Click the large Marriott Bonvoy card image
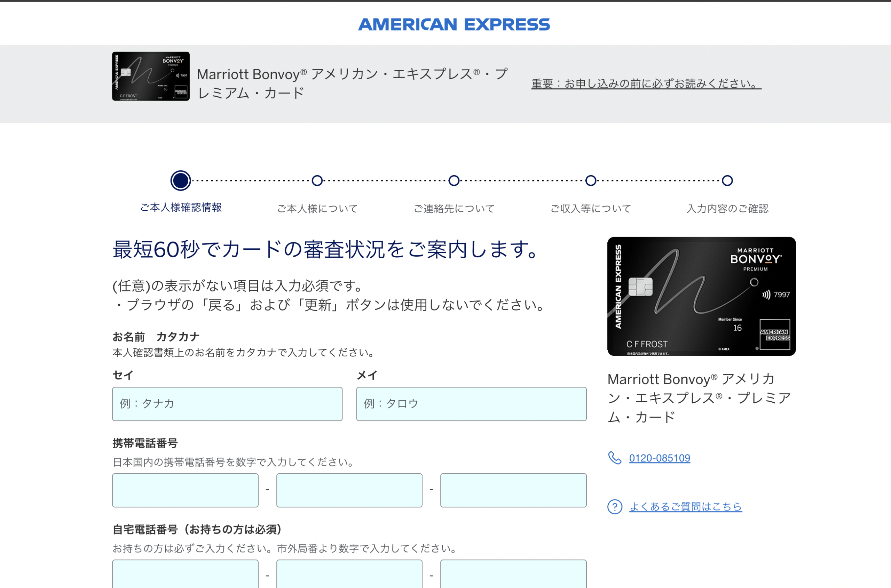 [x=701, y=296]
